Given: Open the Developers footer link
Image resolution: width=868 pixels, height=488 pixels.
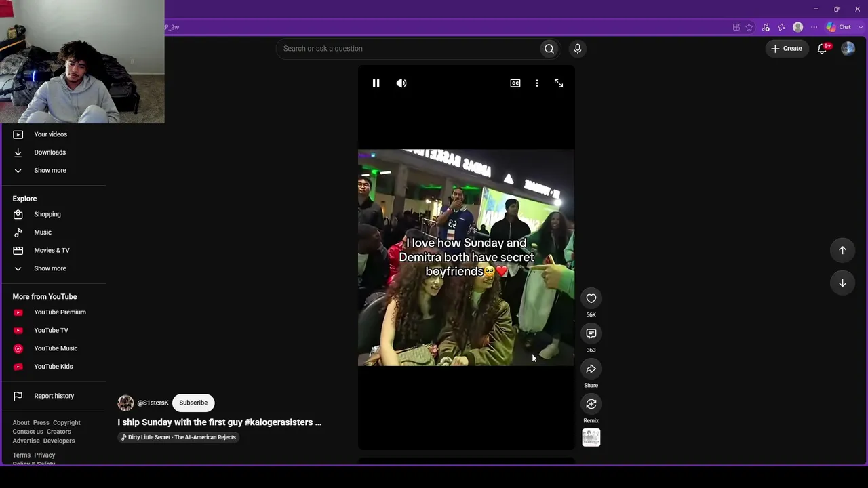Looking at the screenshot, I should coord(59,441).
